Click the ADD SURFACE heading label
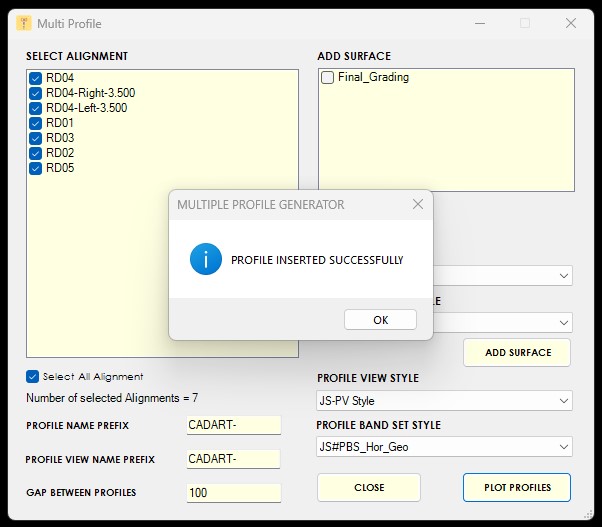The width and height of the screenshot is (602, 527). [354, 56]
